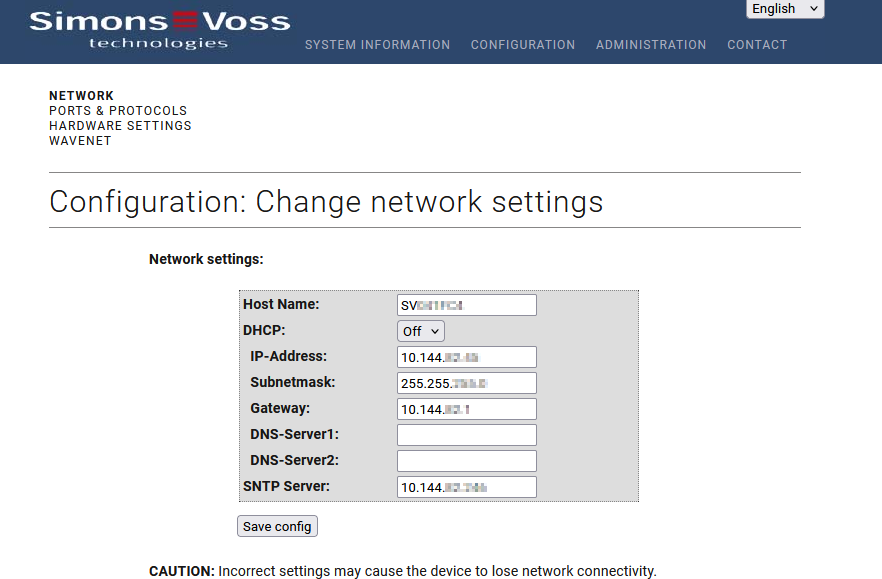Click the Change network settings page heading
882x579 pixels.
pos(326,202)
